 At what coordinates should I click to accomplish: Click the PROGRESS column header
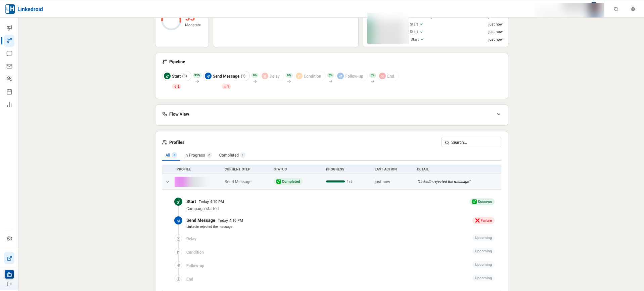(335, 169)
